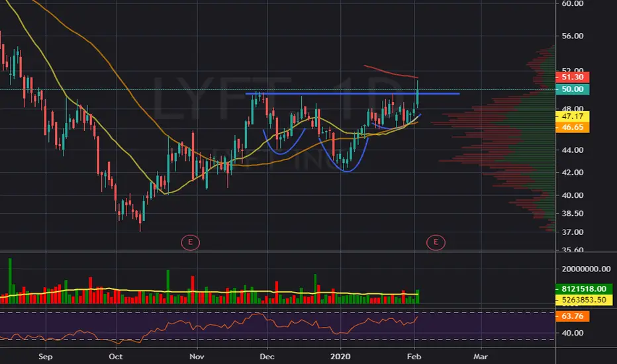
Task: Click the tallest green volume bar in late August
Action: coord(10,281)
